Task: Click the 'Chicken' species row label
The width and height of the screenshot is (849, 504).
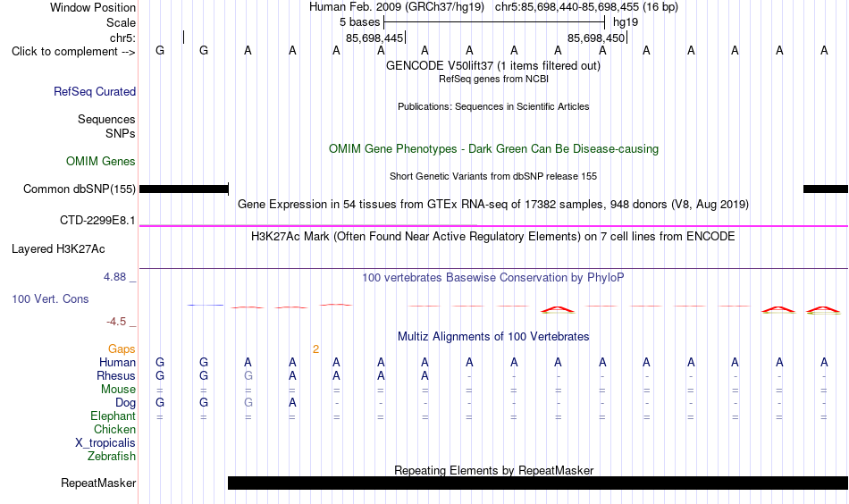Action: tap(114, 429)
